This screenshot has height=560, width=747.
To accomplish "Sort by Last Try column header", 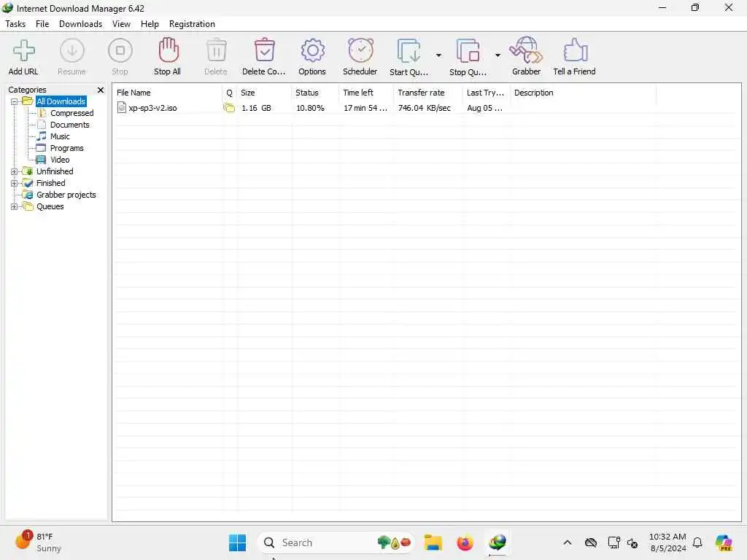I will [487, 93].
